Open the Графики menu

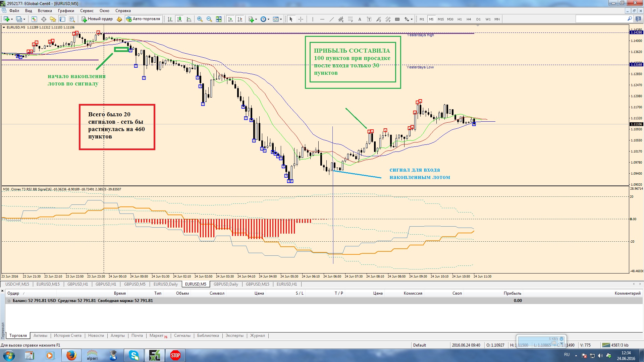click(x=66, y=11)
